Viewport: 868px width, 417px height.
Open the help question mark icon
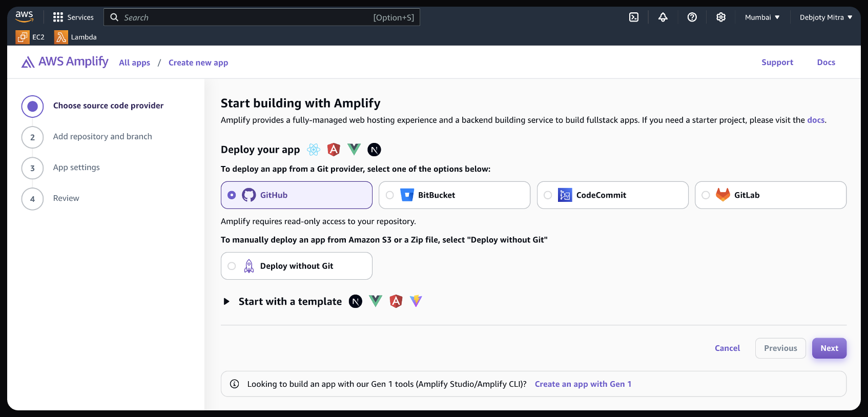click(x=692, y=17)
